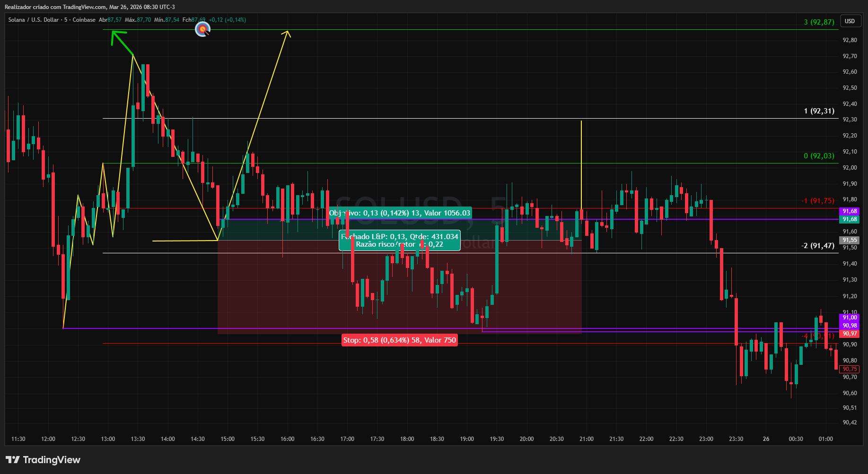Click the 15:00 time axis label
The width and height of the screenshot is (868, 474).
pyautogui.click(x=228, y=439)
